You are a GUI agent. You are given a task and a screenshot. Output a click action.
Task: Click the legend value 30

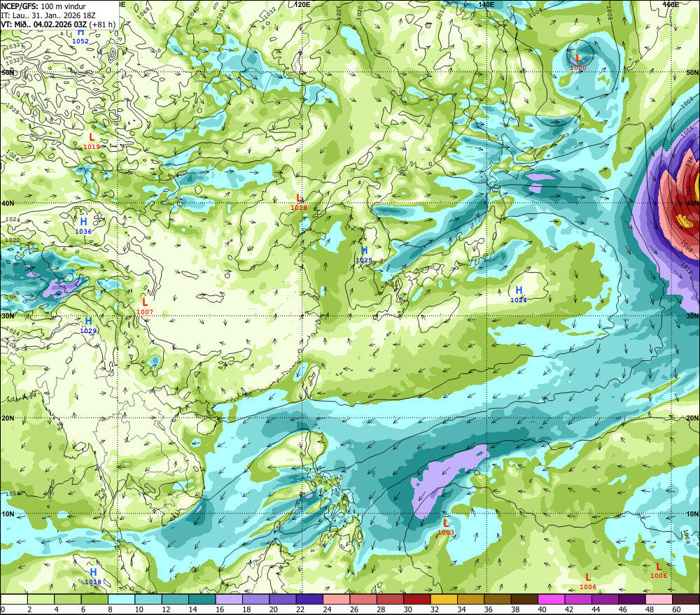[x=407, y=609]
